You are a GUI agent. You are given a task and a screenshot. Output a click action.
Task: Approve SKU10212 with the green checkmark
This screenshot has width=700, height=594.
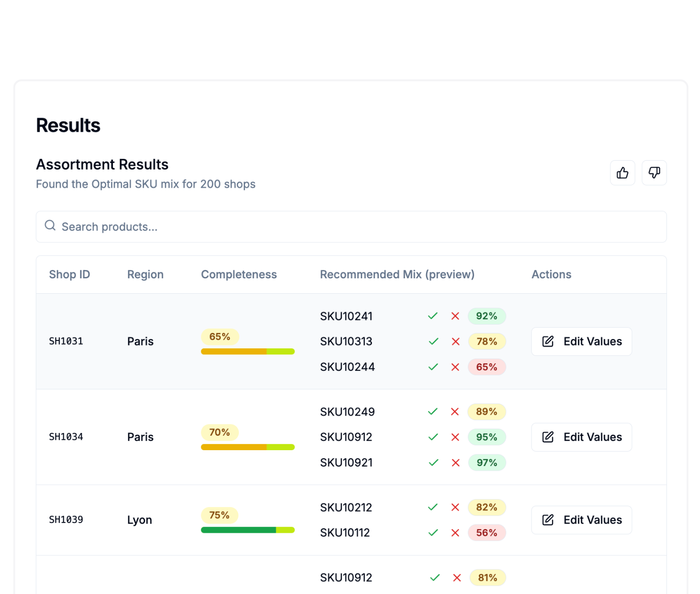[x=433, y=508]
